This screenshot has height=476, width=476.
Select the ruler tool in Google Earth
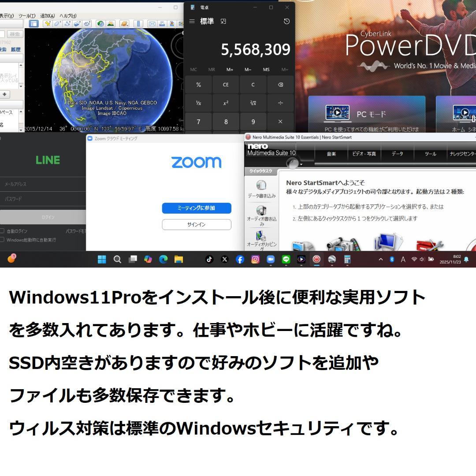[x=138, y=24]
